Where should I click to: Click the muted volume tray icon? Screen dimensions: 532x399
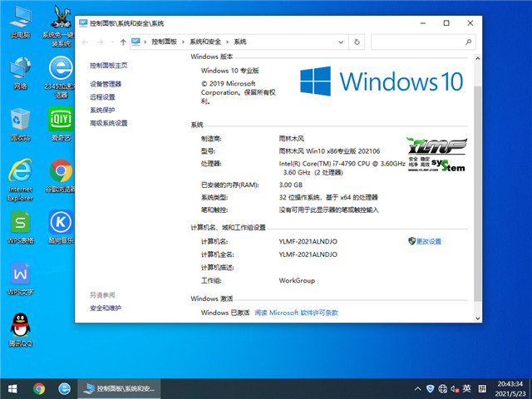click(455, 389)
